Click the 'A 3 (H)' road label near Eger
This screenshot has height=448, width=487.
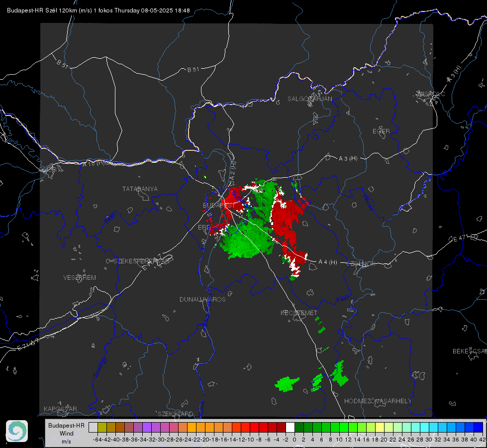coord(348,159)
